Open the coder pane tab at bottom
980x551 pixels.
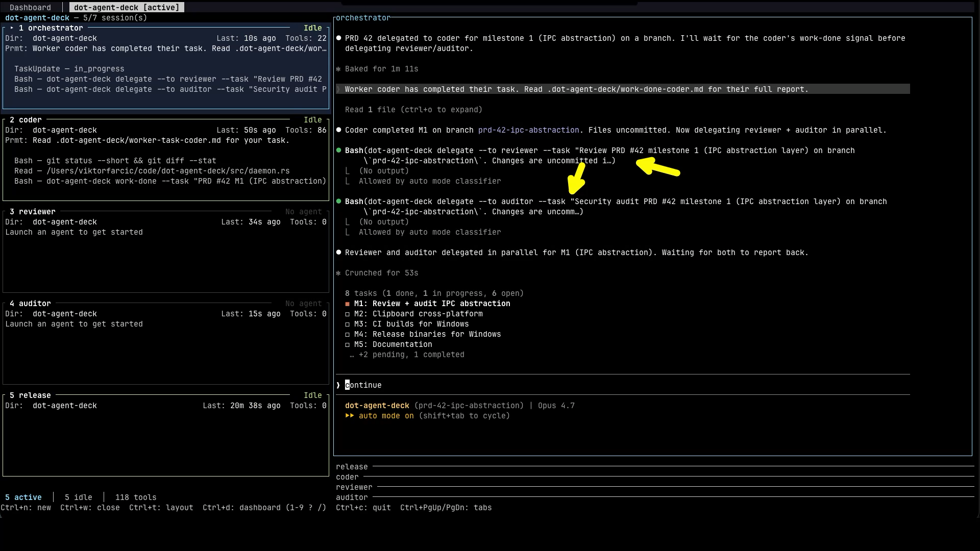pyautogui.click(x=347, y=477)
